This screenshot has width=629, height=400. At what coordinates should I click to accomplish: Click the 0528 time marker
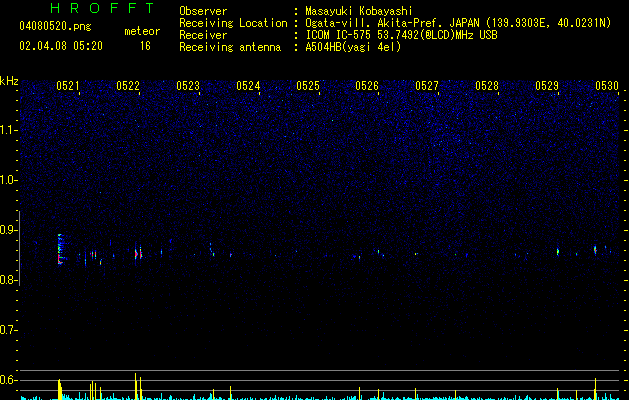click(487, 86)
